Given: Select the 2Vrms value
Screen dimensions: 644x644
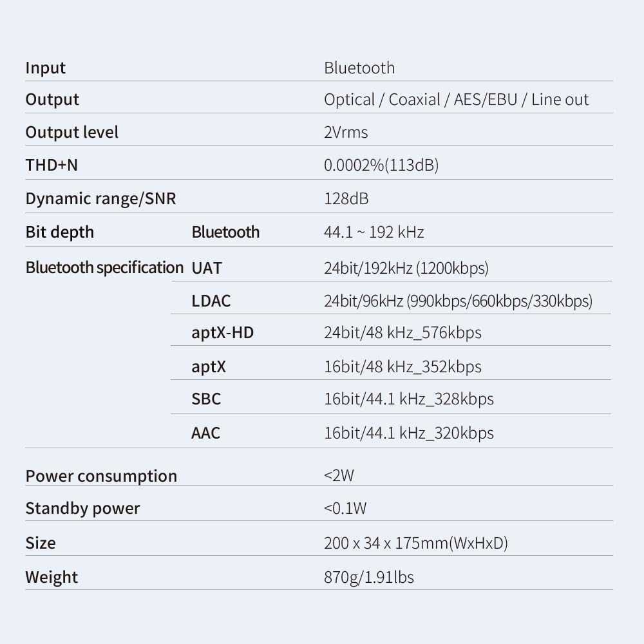Looking at the screenshot, I should (x=346, y=132).
